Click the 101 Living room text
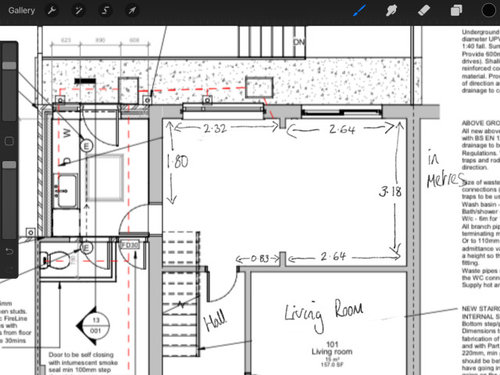 332,348
